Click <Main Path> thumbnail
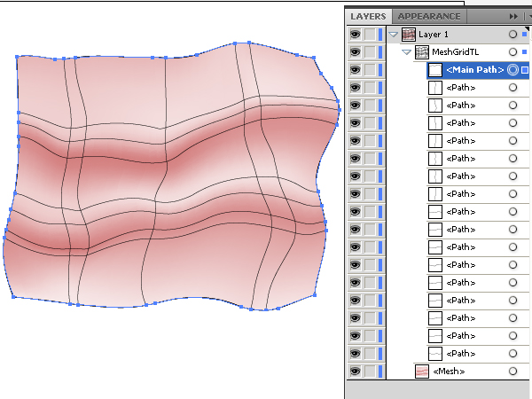This screenshot has width=532, height=399. point(435,70)
